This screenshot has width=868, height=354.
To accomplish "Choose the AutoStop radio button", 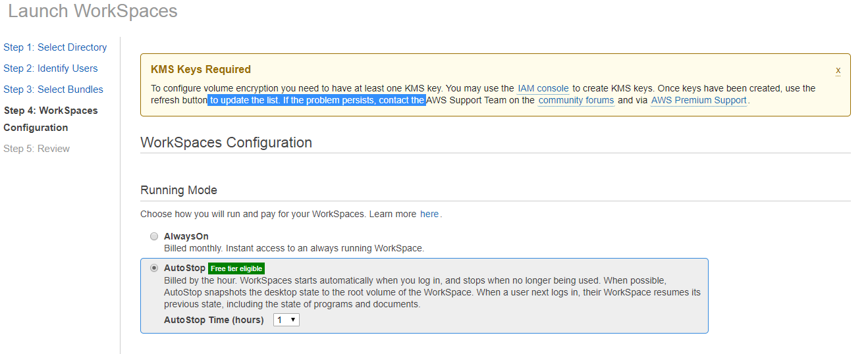I will tap(154, 268).
